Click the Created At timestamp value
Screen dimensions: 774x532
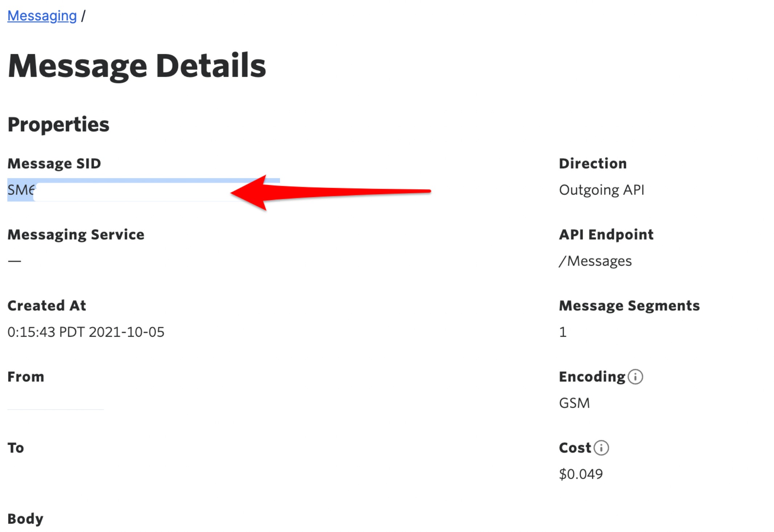[x=86, y=332]
